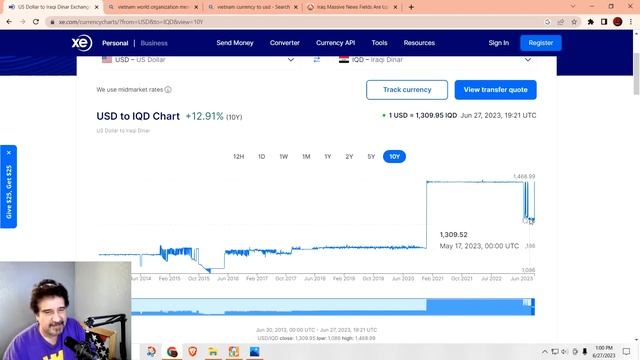Click the right handle of the range navigator
The height and width of the screenshot is (360, 640).
click(533, 307)
